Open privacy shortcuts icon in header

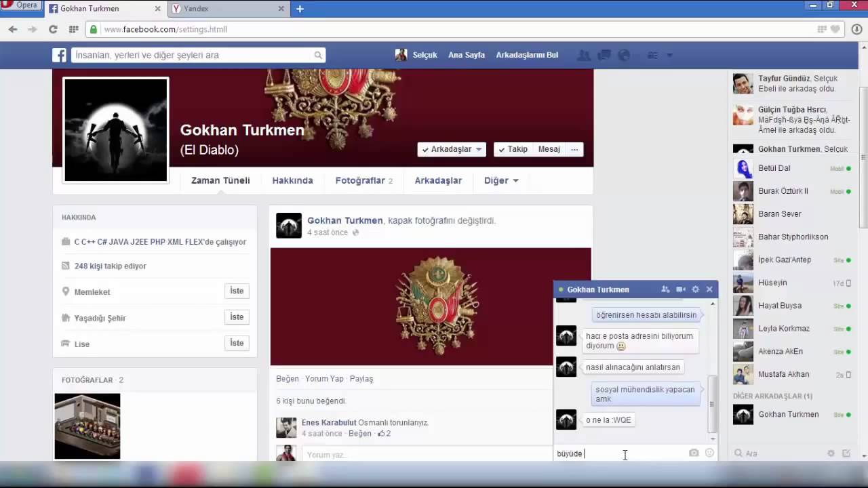coord(653,56)
